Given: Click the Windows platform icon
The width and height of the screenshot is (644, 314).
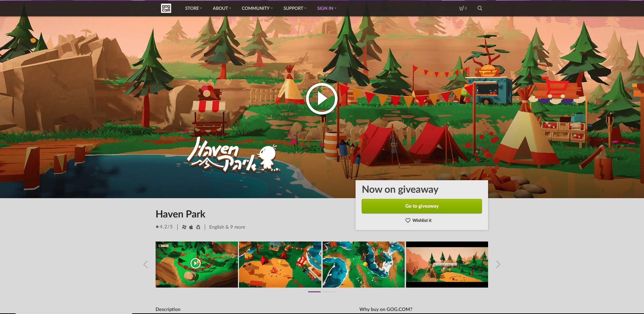Looking at the screenshot, I should (x=184, y=227).
